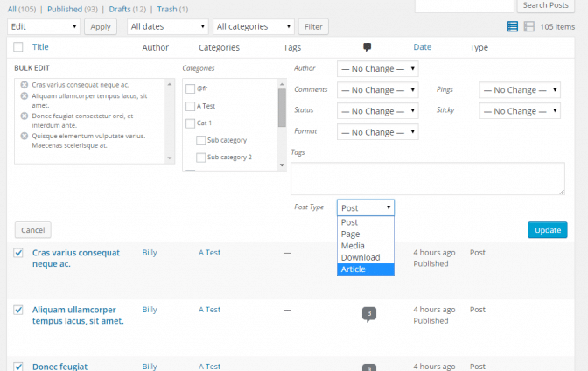Open the Sticky 'No Change' dropdown
The image size is (588, 371).
520,111
